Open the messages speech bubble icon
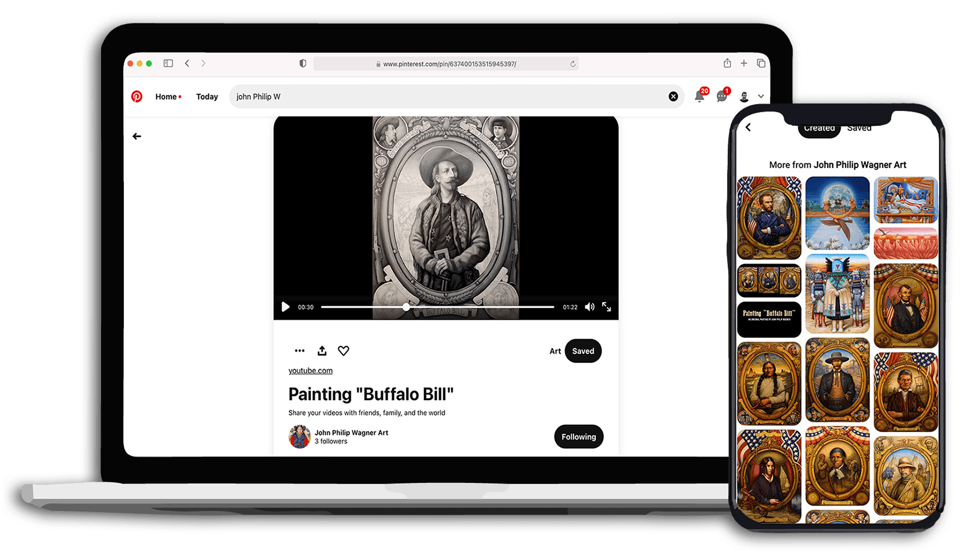The height and width of the screenshot is (558, 980). (x=722, y=96)
